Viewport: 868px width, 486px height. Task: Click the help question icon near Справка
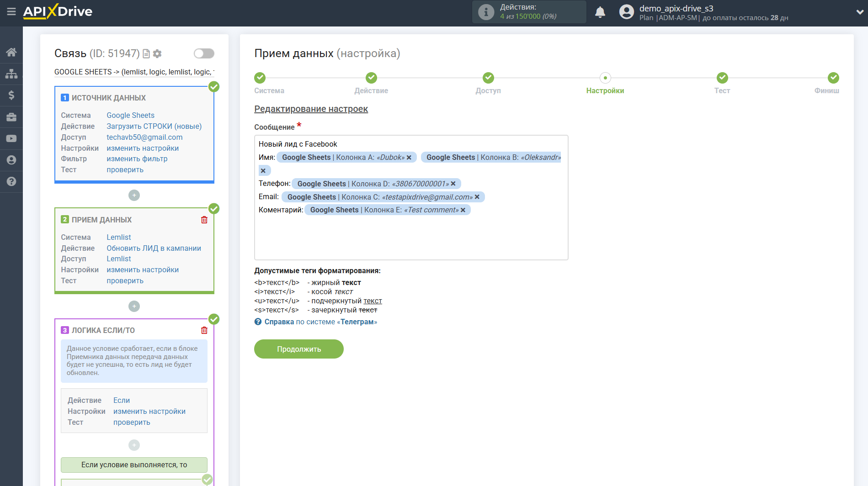click(258, 322)
